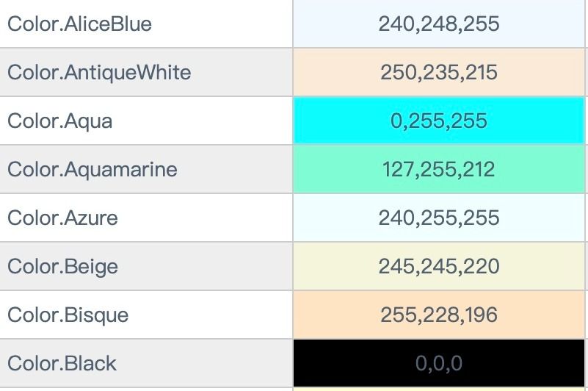Click the Color.Azure name cell

click(x=146, y=218)
